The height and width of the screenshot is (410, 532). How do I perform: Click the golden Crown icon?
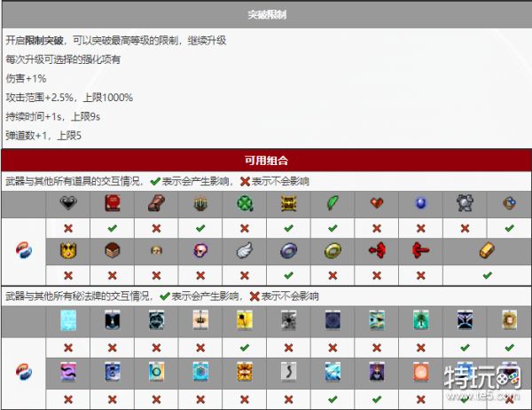click(x=68, y=251)
